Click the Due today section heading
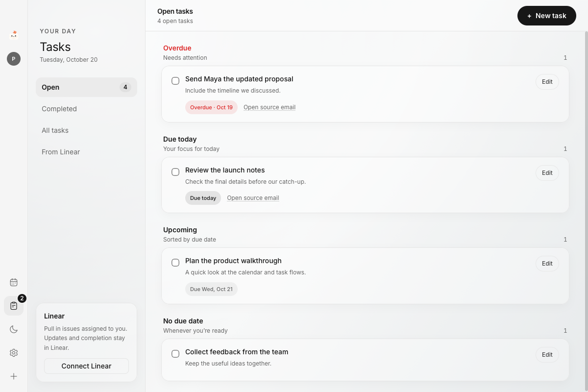Viewport: 588px width, 392px height. [180, 139]
